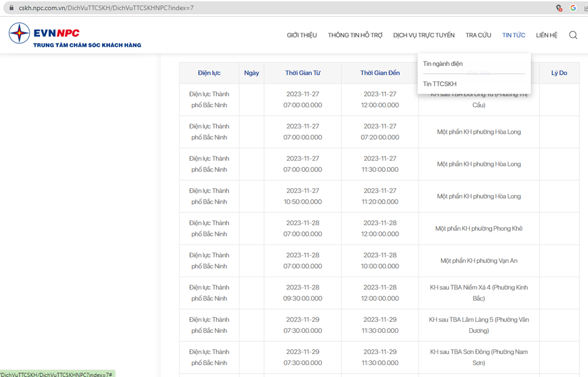Click the TIN TỨC menu item
588x377 pixels.
pos(513,35)
